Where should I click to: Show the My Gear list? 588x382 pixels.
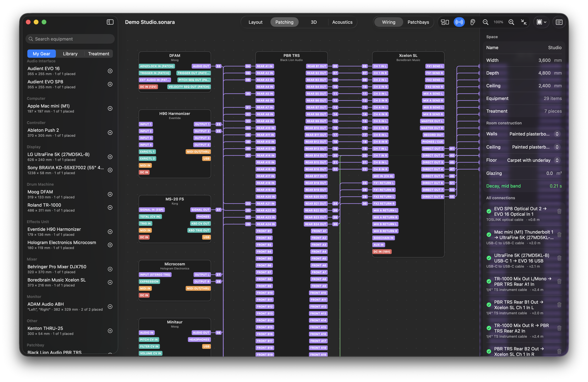click(41, 54)
